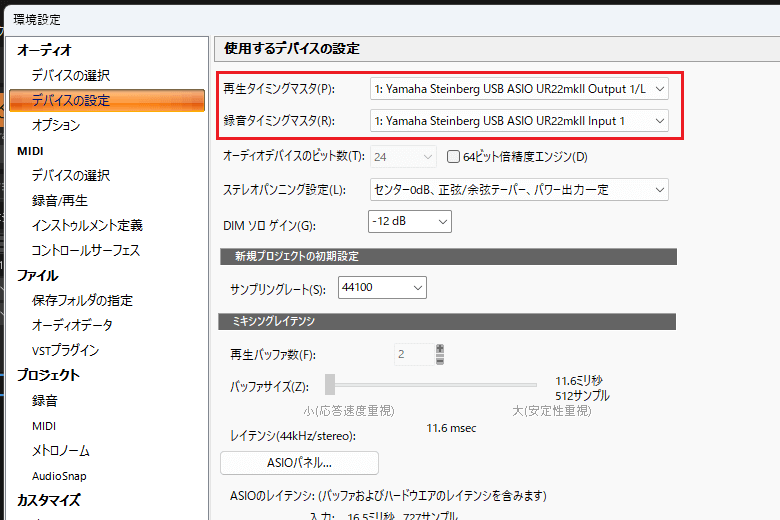
Task: Click the ASIOパネル button
Action: (x=299, y=463)
